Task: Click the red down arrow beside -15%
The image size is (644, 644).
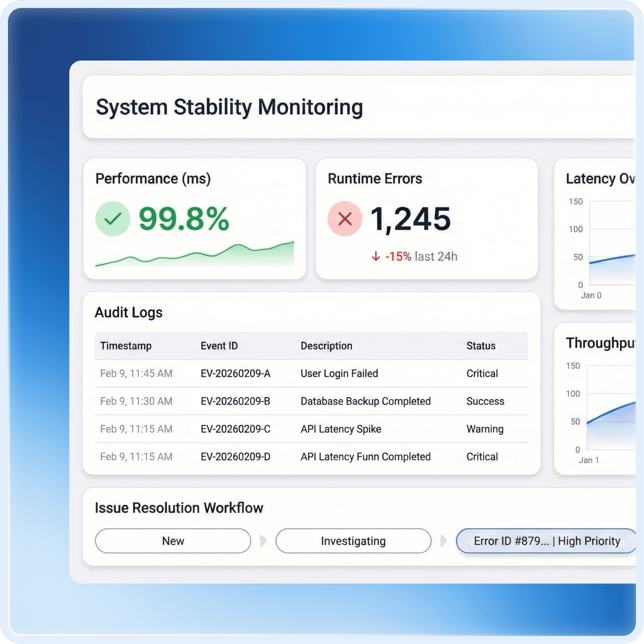Action: (x=376, y=256)
